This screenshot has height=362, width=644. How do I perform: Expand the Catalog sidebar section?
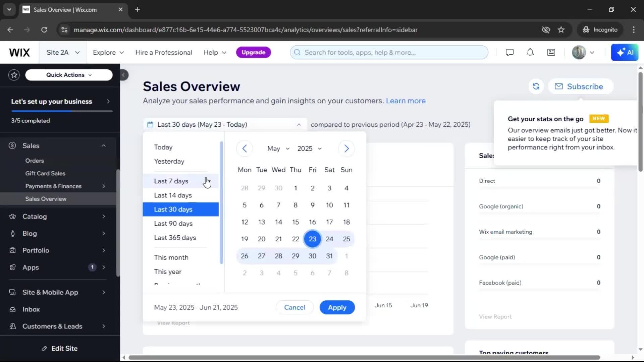pos(104,217)
